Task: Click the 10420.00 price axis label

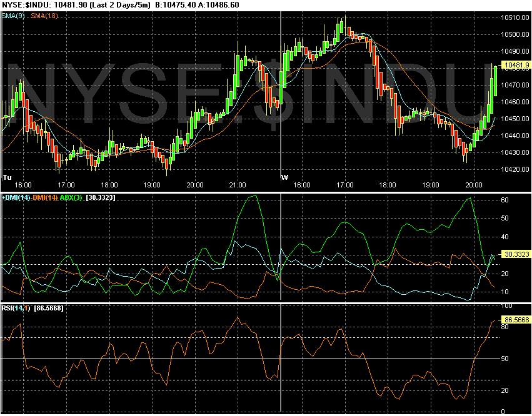Action: click(x=515, y=169)
